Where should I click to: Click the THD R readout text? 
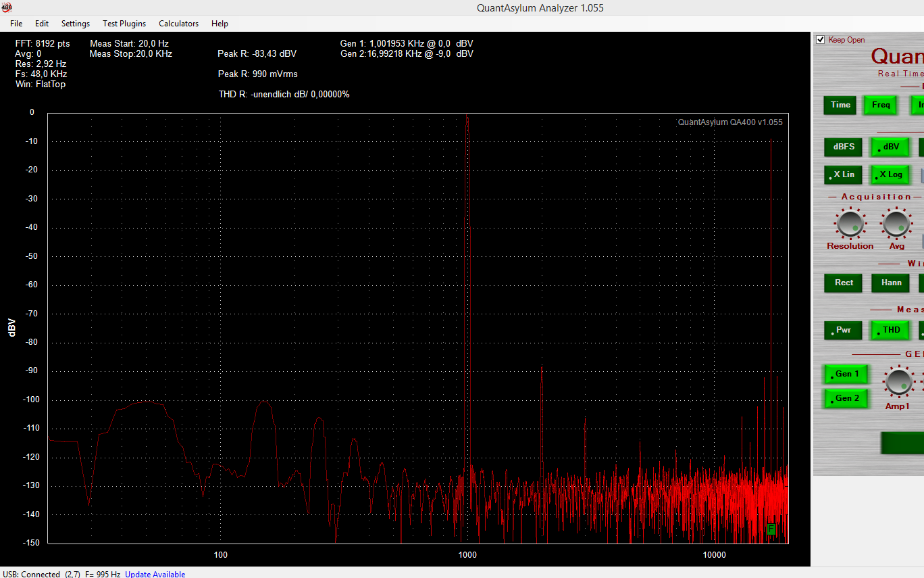tap(284, 95)
